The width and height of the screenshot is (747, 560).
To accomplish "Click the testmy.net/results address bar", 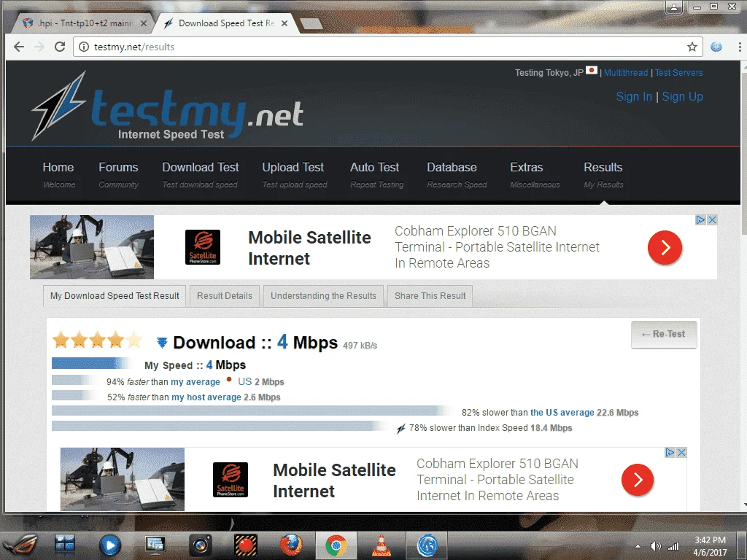I will coord(388,47).
